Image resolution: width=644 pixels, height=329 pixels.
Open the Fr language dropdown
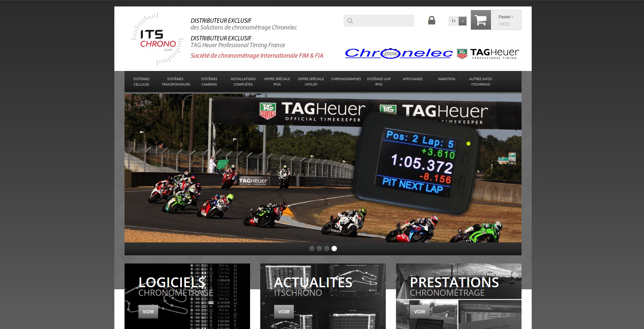[457, 21]
